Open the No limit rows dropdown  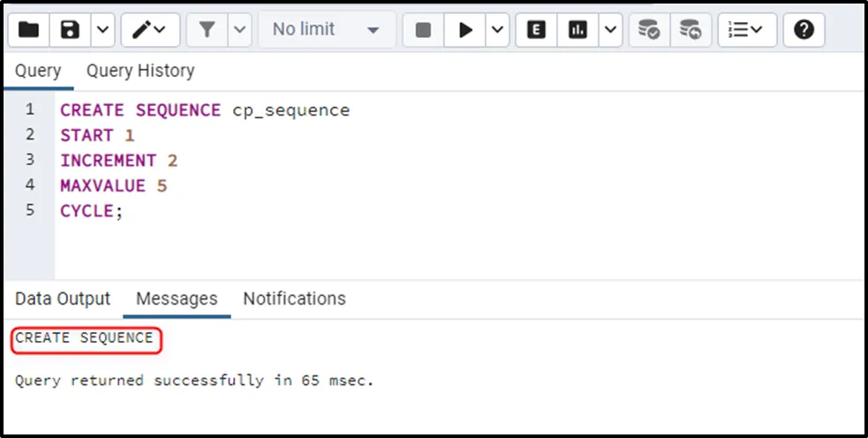pos(326,30)
